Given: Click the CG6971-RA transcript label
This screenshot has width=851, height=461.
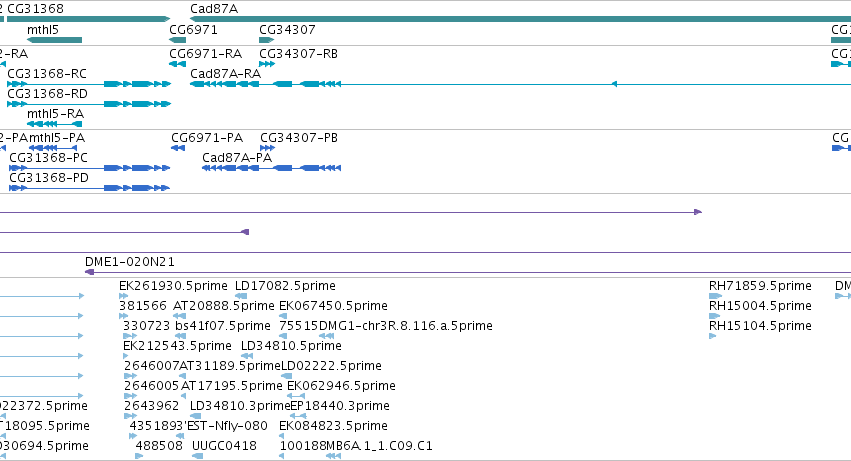Looking at the screenshot, I should (206, 54).
